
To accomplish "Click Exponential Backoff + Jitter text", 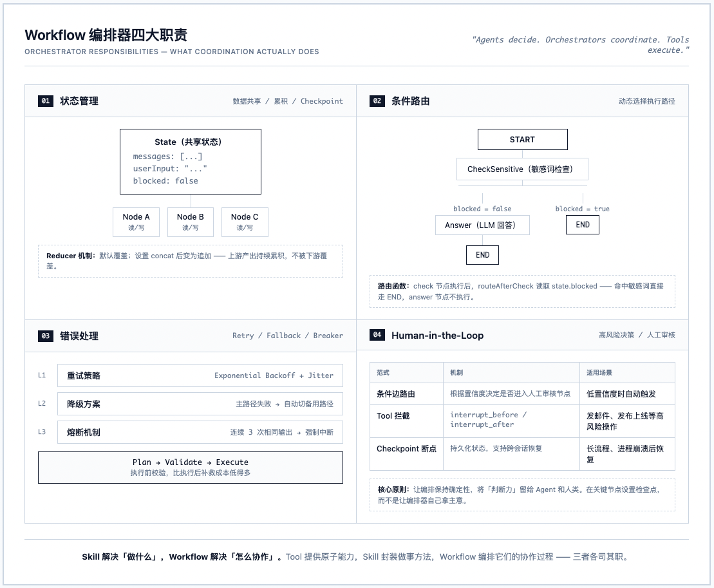I will 274,375.
